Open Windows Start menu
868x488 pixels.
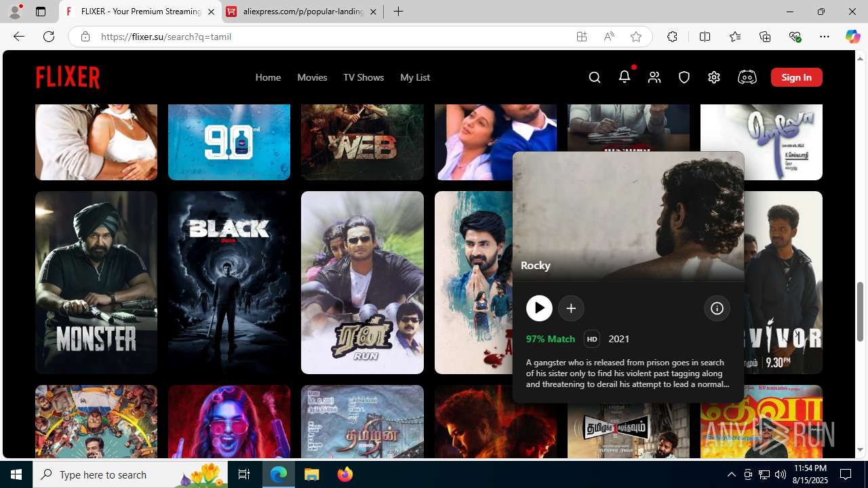click(16, 474)
